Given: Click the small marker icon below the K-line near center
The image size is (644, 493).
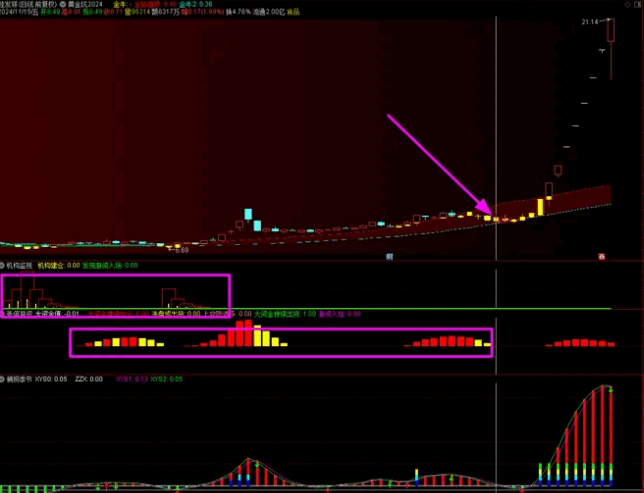Looking at the screenshot, I should (389, 256).
